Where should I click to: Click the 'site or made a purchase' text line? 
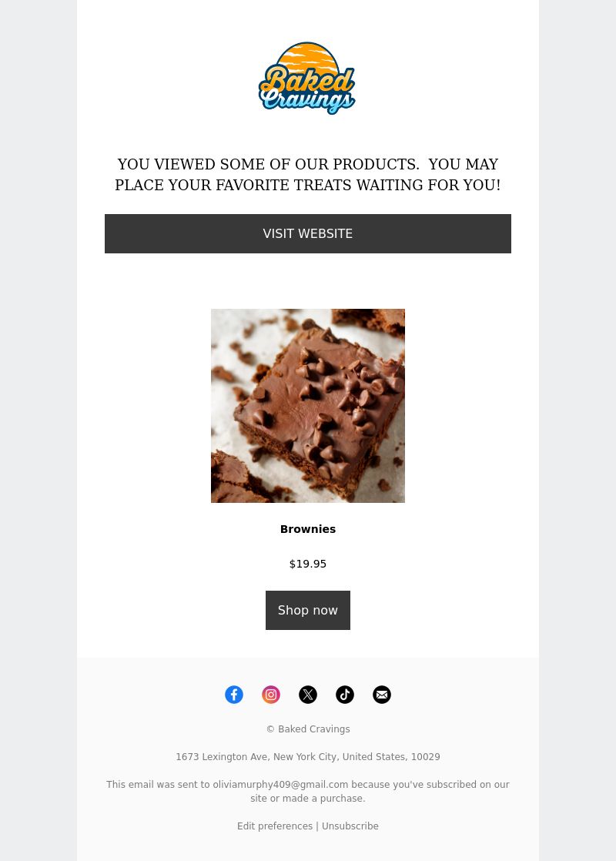pyautogui.click(x=308, y=799)
